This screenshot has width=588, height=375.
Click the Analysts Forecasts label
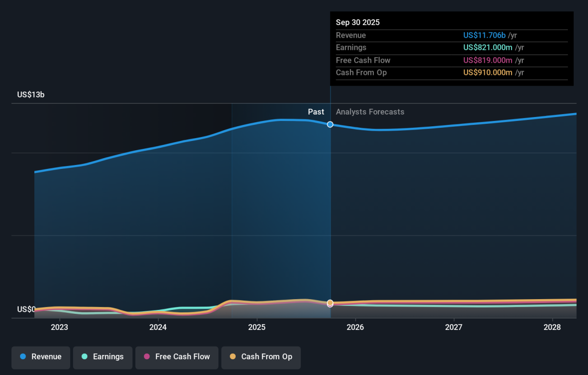pyautogui.click(x=370, y=112)
